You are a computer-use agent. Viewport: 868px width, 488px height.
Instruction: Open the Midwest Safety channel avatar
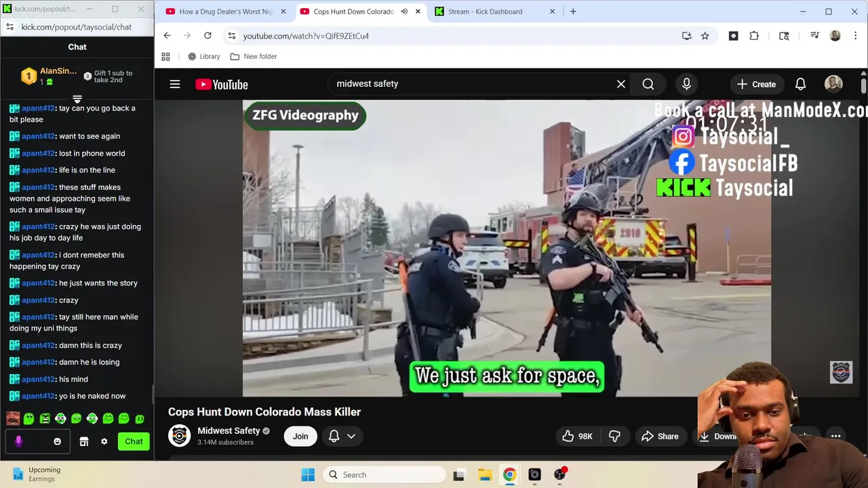[x=180, y=436]
